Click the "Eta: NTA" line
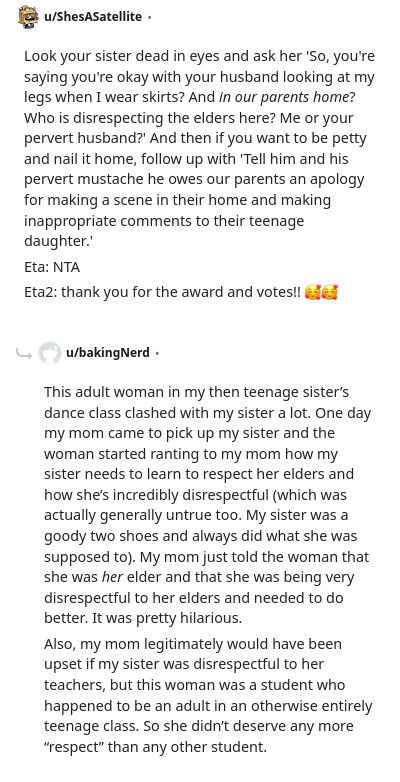Screen dimensions: 400x782 pyautogui.click(x=52, y=267)
